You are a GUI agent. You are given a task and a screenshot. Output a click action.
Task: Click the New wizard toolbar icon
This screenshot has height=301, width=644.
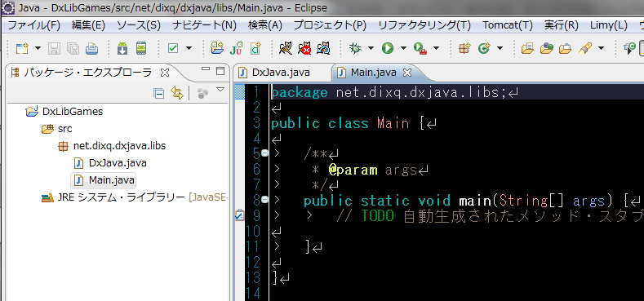(x=22, y=48)
